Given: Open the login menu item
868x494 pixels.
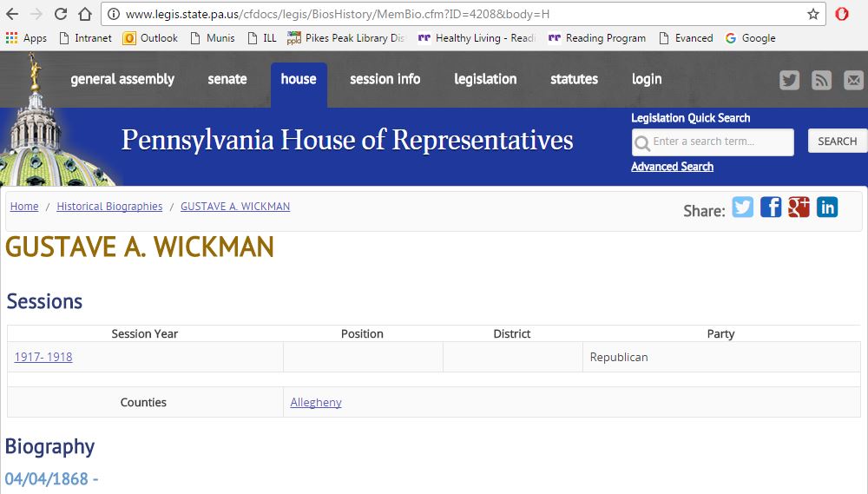Looking at the screenshot, I should pos(647,79).
